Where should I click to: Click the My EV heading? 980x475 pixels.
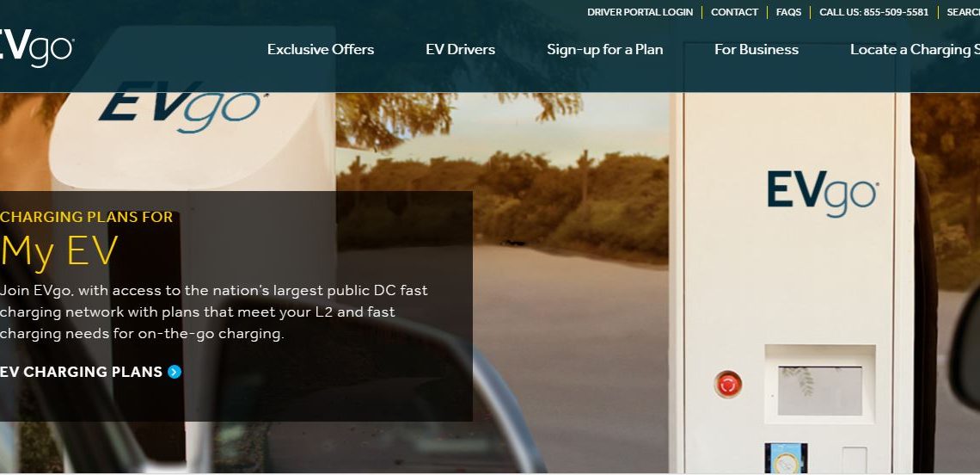pyautogui.click(x=59, y=251)
